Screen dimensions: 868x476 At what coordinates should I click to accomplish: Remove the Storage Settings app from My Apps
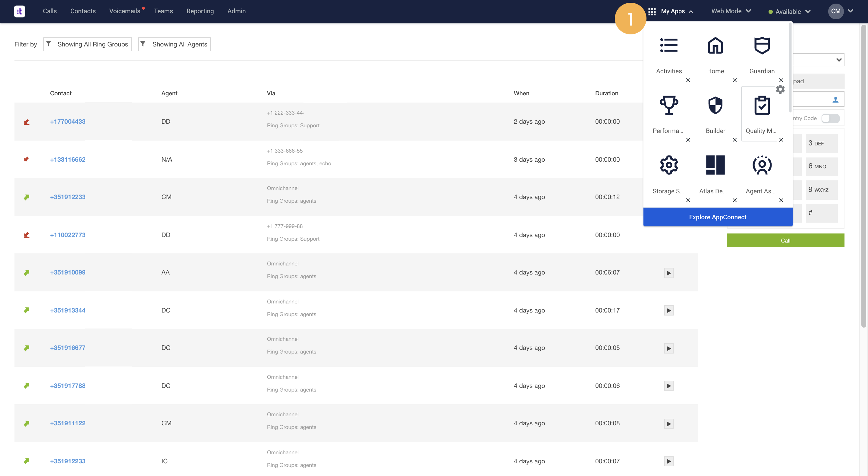point(688,200)
